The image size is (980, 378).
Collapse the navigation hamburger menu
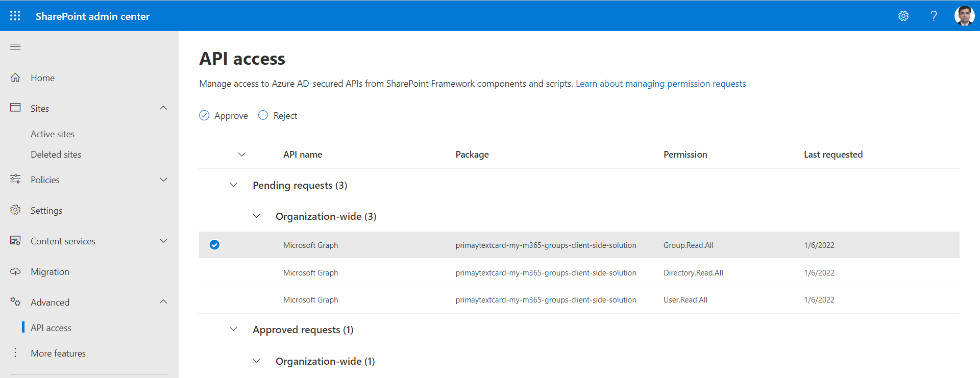(15, 47)
